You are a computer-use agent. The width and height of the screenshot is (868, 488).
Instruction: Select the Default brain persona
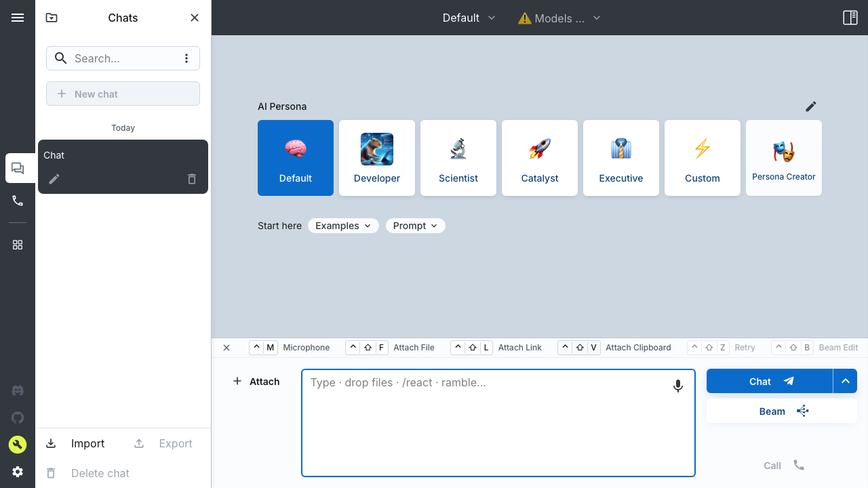pyautogui.click(x=296, y=158)
